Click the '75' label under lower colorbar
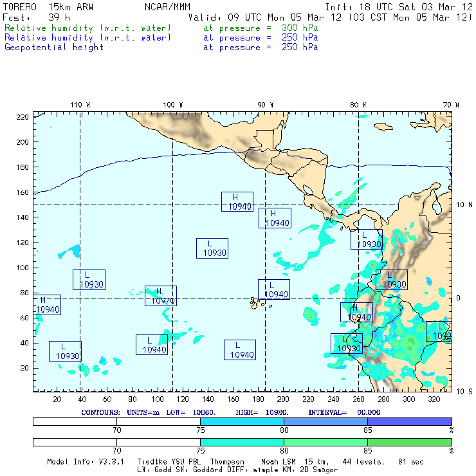The image size is (476, 476). point(200,450)
